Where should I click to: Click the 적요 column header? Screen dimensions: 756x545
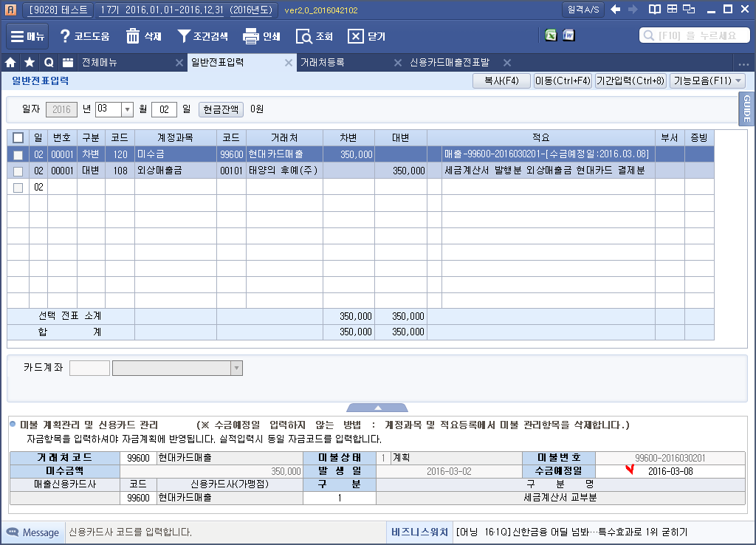pyautogui.click(x=540, y=137)
